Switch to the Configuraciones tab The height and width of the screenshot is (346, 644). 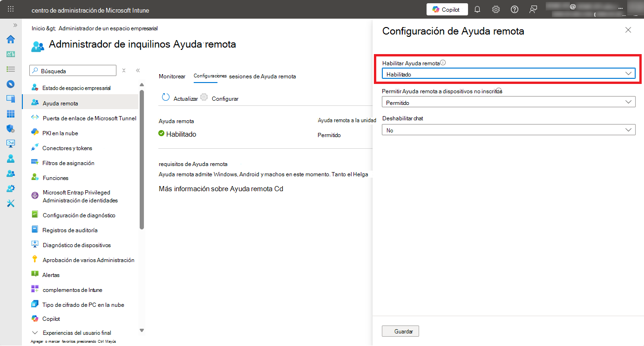(210, 76)
